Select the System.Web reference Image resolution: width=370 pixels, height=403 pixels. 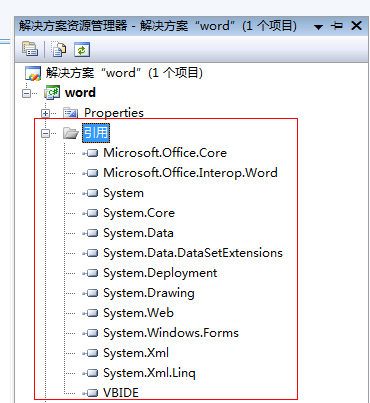[138, 313]
